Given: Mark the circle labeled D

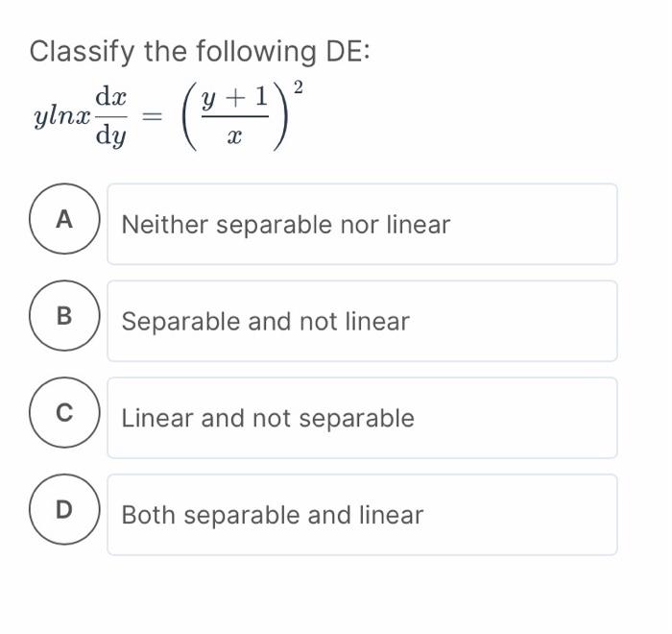Looking at the screenshot, I should click(64, 509).
